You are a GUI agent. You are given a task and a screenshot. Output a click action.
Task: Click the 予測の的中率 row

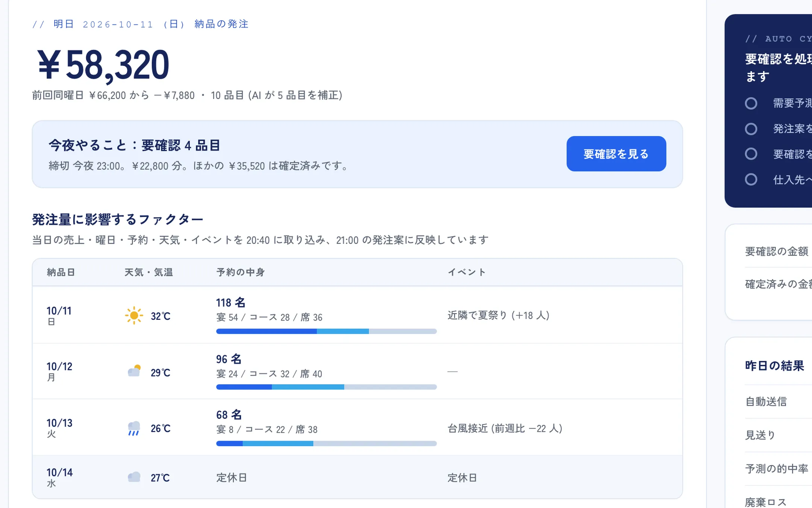point(778,468)
